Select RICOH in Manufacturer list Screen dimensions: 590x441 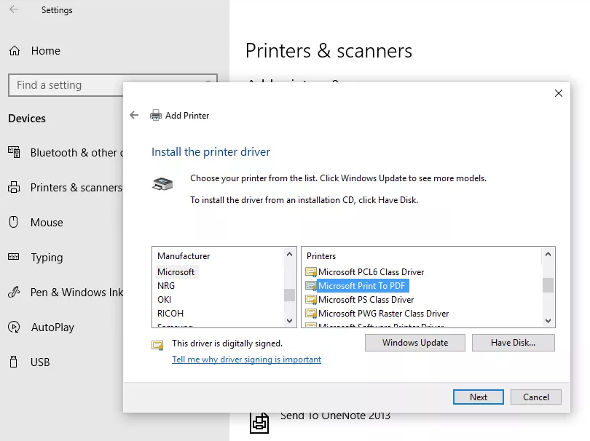click(x=170, y=313)
